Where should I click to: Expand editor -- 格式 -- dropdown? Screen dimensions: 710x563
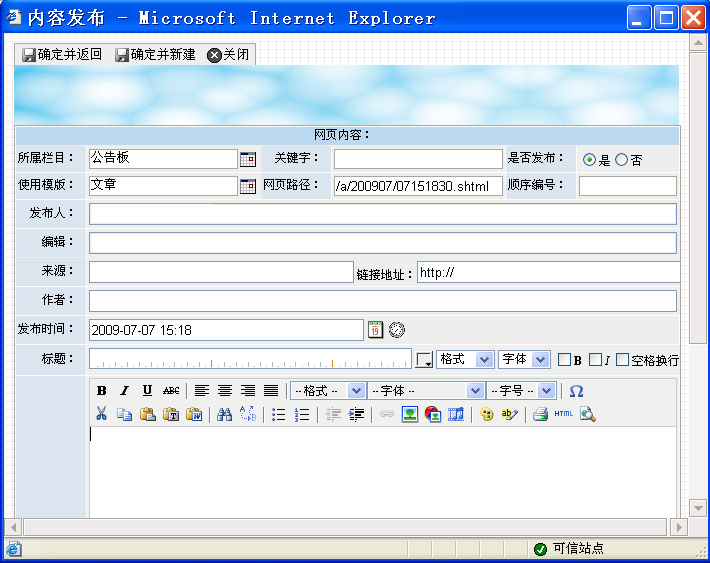click(327, 391)
